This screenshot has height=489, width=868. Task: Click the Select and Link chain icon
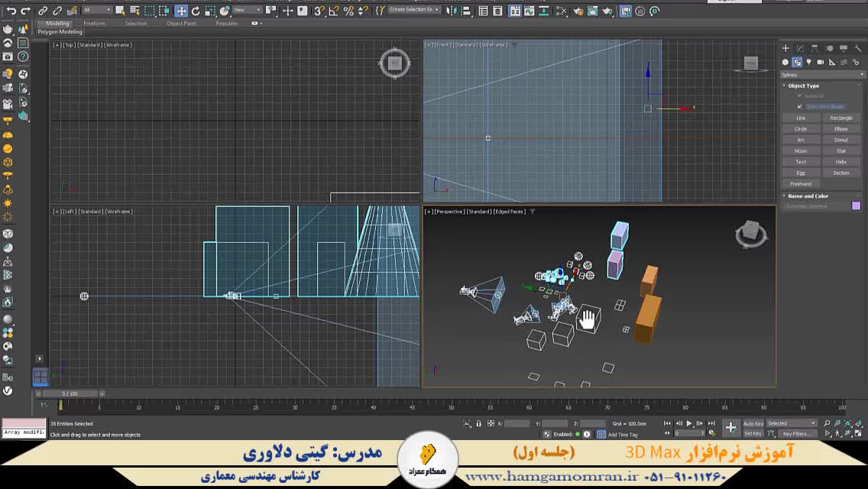(43, 11)
